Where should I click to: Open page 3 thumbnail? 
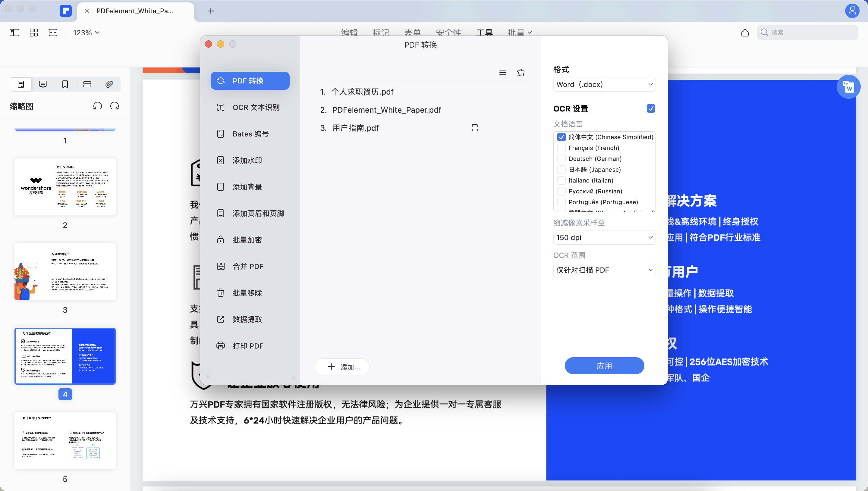click(65, 272)
